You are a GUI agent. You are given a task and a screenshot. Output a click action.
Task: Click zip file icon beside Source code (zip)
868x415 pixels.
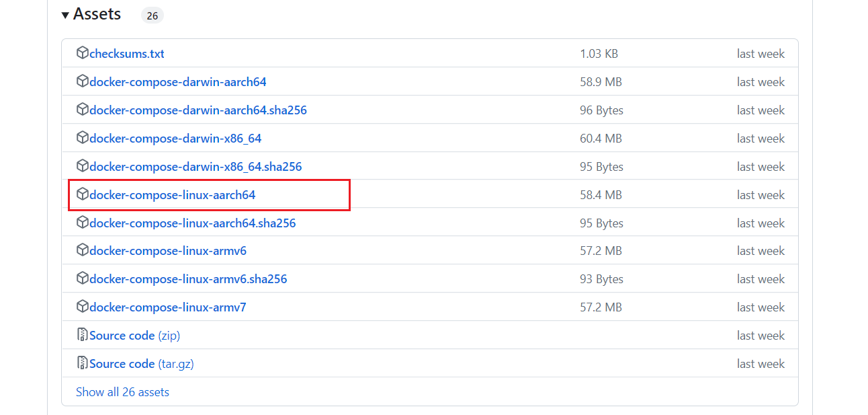[x=82, y=335]
